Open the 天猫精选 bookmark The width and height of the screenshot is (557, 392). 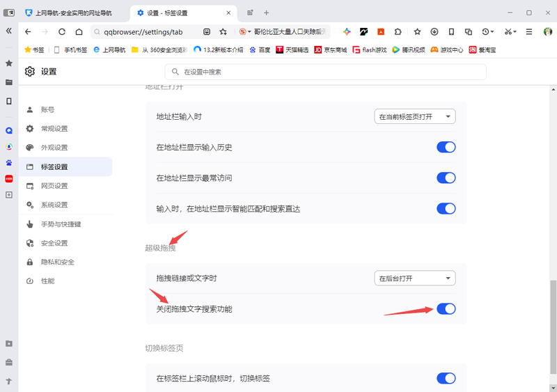pos(292,49)
